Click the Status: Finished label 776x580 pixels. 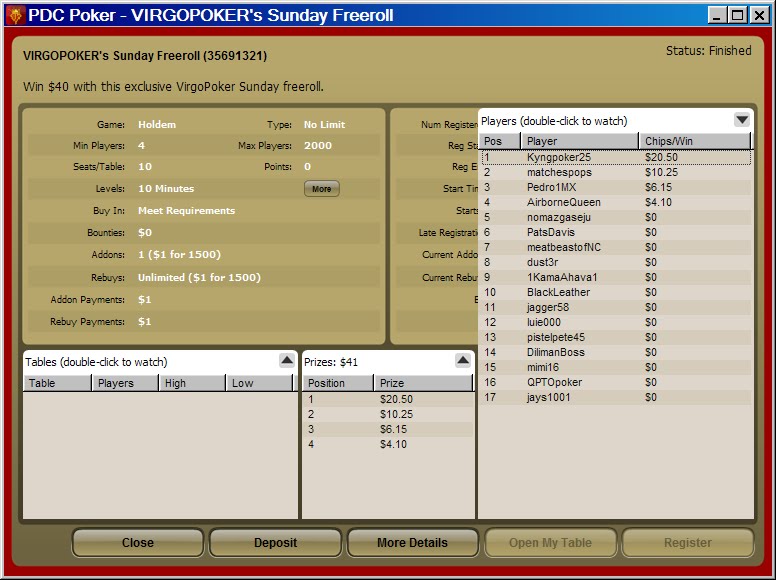point(708,51)
